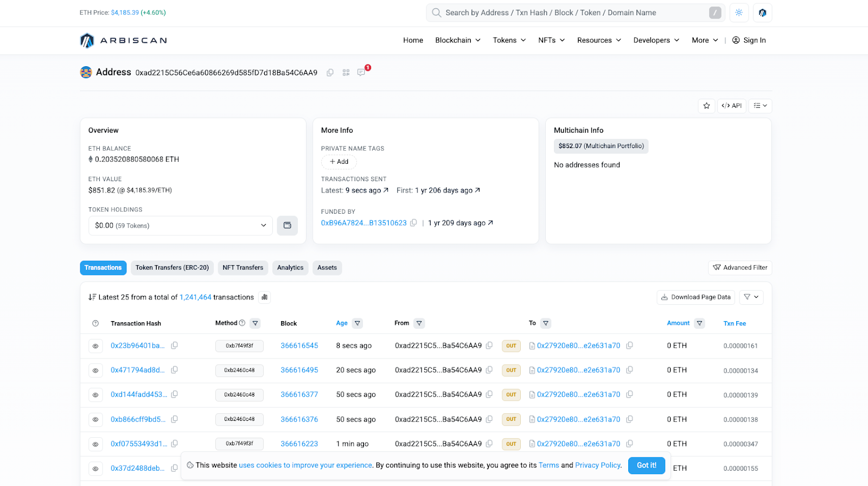The width and height of the screenshot is (868, 486).
Task: Open To contract in the 366616376 row
Action: click(x=578, y=419)
